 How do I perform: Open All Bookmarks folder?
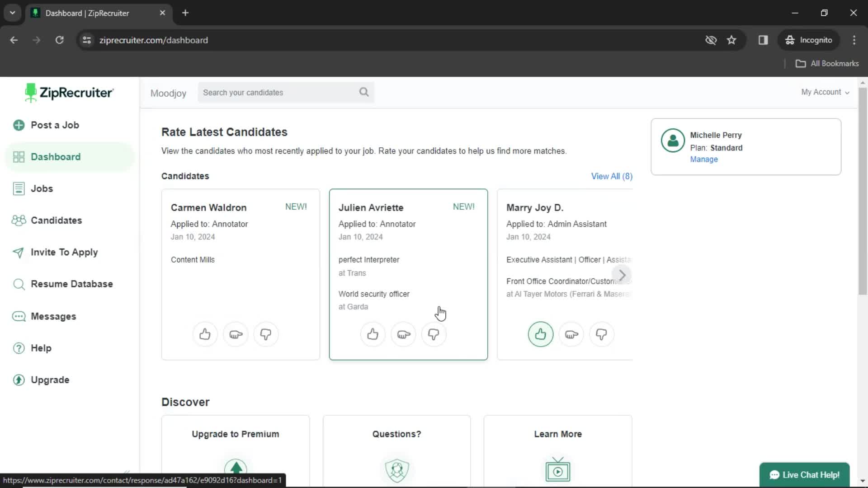click(827, 64)
